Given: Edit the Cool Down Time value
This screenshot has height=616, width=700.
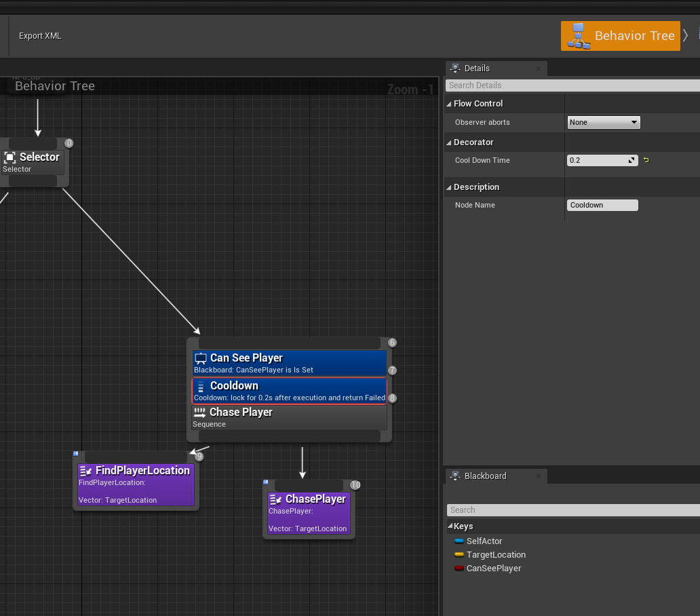Looking at the screenshot, I should coord(598,160).
